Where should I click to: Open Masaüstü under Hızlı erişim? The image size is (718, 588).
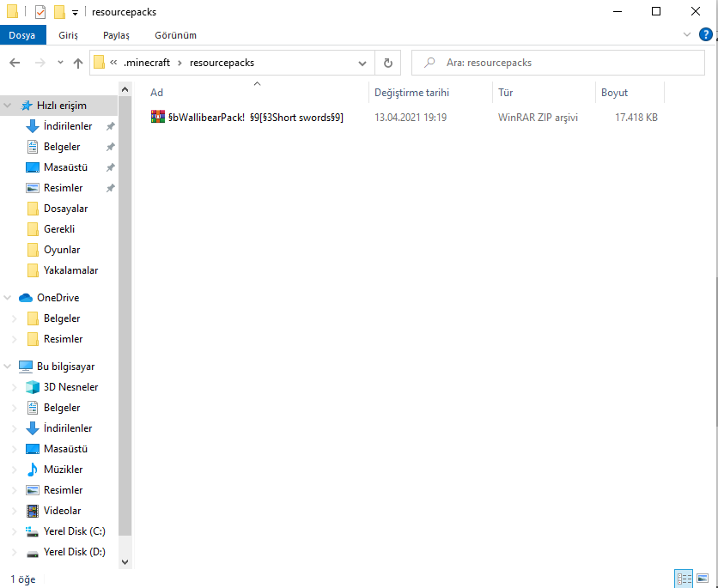pos(65,167)
